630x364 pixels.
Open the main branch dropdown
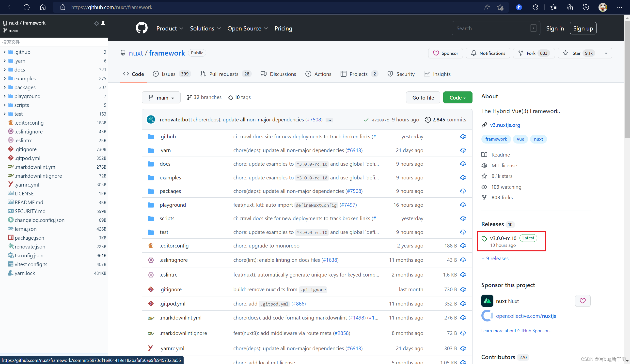coord(161,97)
